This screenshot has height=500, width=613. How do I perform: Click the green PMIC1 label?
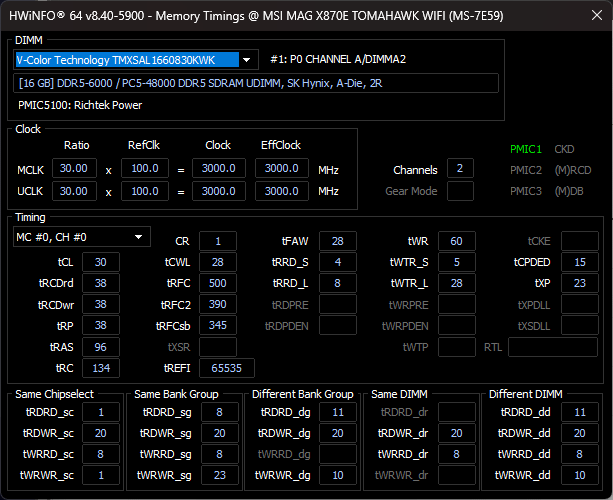point(525,149)
